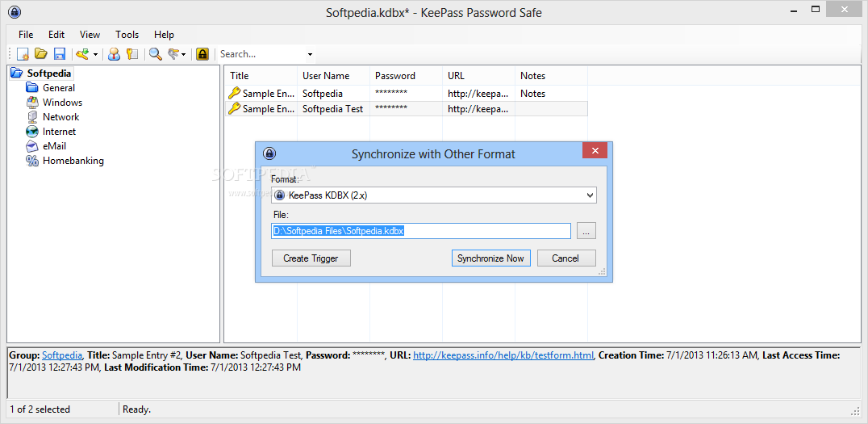Select the Windows group

[63, 103]
